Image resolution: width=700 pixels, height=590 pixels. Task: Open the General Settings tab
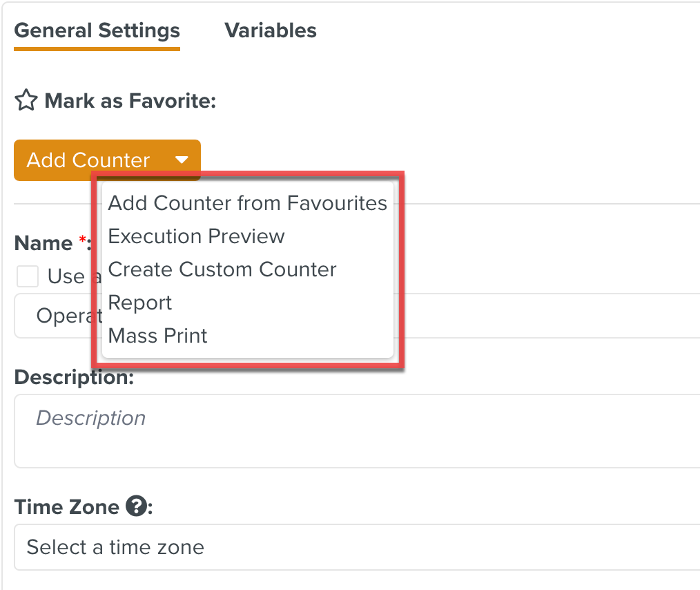click(97, 30)
